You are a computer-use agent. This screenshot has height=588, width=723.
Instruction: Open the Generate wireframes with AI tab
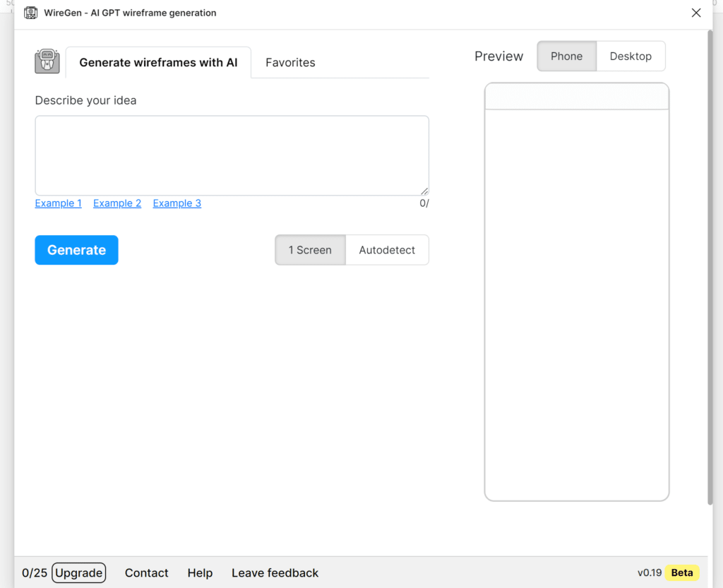coord(159,62)
